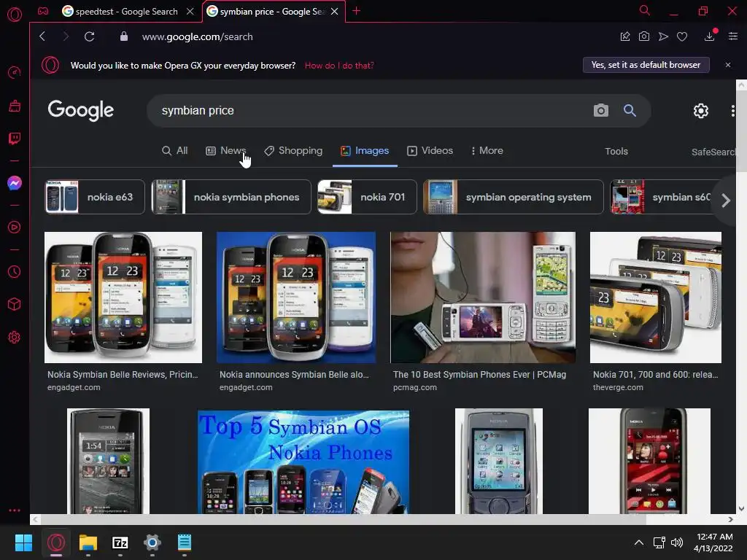This screenshot has height=560, width=747.
Task: Click pcmag.com source link
Action: click(414, 388)
